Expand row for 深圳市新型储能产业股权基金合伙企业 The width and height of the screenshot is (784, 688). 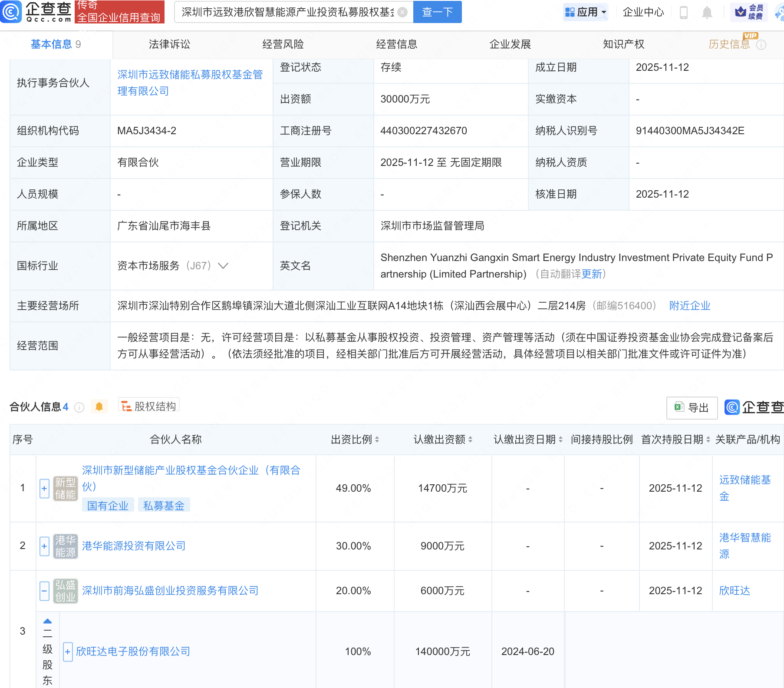click(x=44, y=489)
